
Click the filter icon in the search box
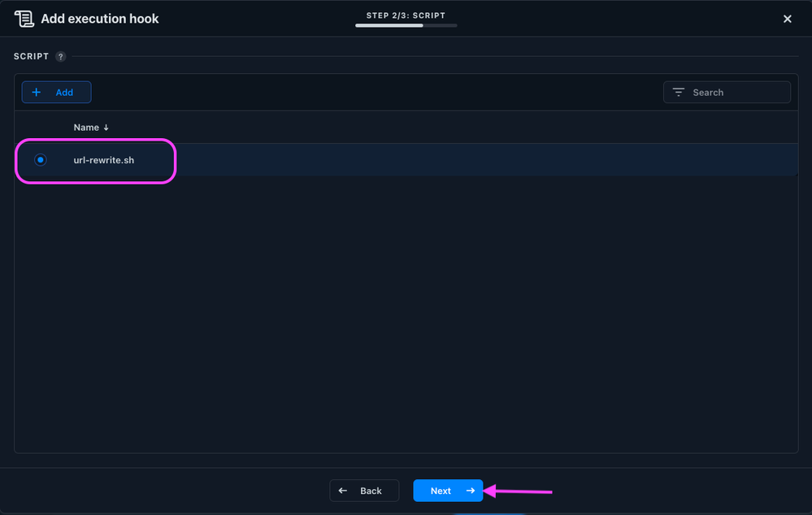(679, 92)
